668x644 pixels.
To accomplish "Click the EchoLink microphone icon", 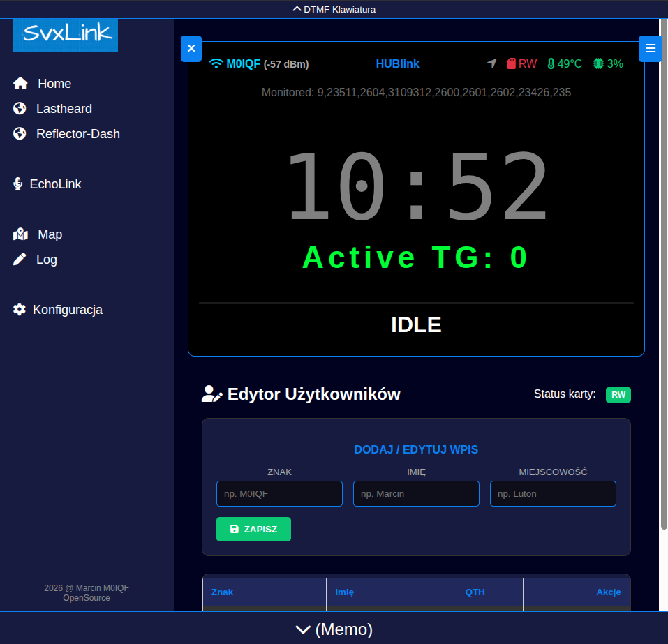I will 18,184.
